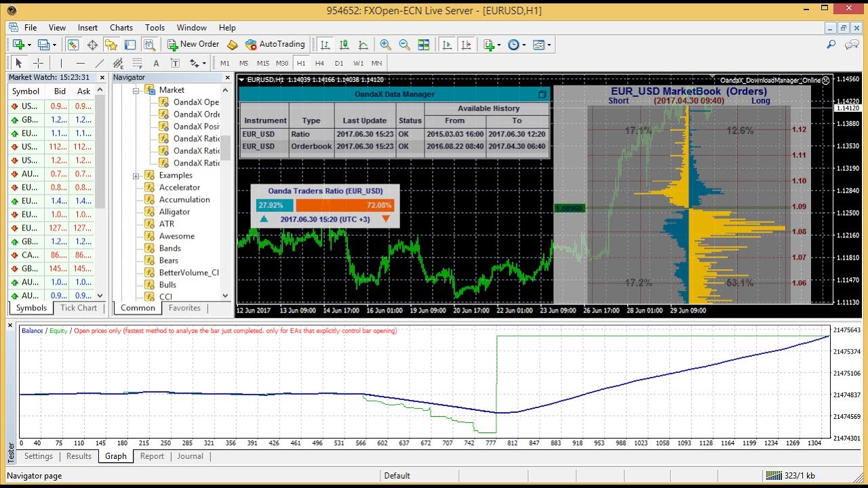Open the Terminal panel icon

130,45
